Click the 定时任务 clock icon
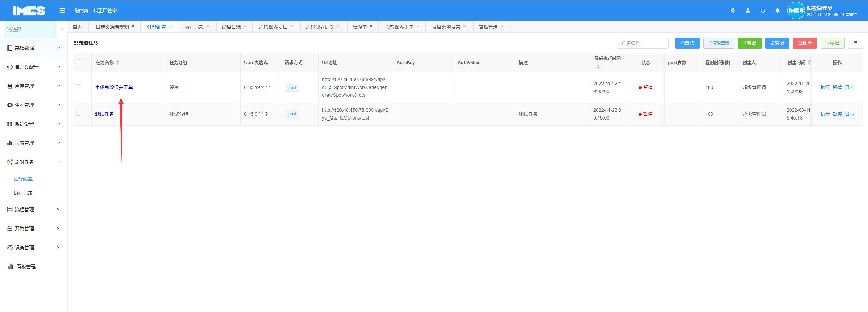 pyautogui.click(x=10, y=162)
